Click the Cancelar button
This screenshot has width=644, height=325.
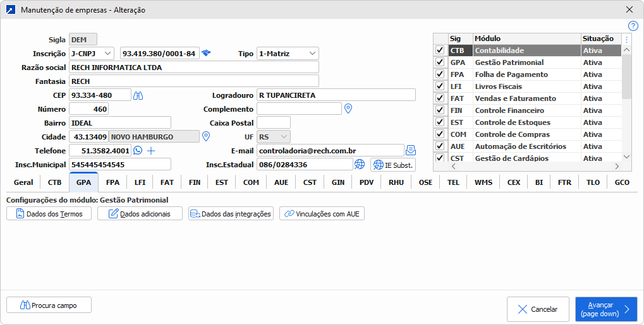tap(538, 309)
